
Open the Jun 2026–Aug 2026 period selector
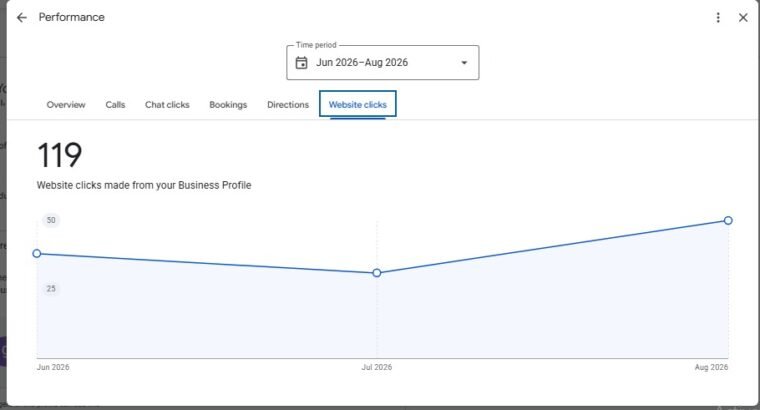pyautogui.click(x=382, y=63)
